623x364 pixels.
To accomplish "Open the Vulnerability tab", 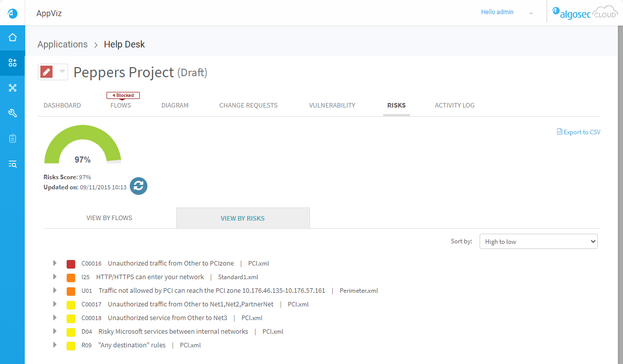I will coord(332,106).
